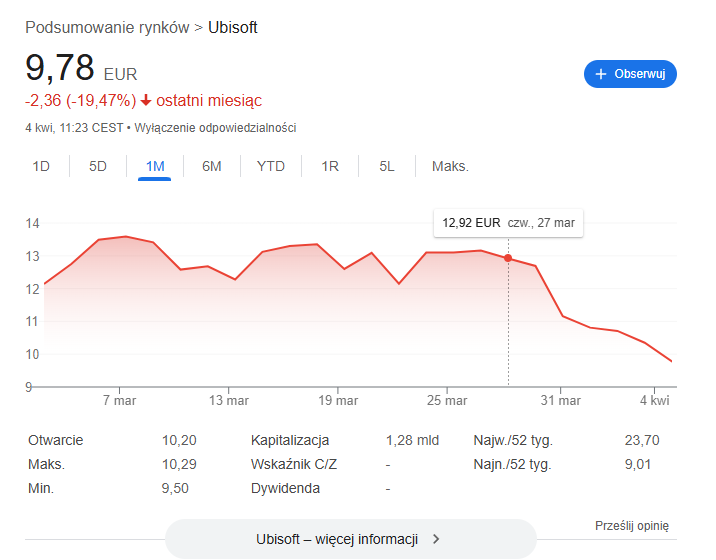Click the Kapitalizacja stat label
Image resolution: width=716 pixels, height=560 pixels.
coord(290,440)
